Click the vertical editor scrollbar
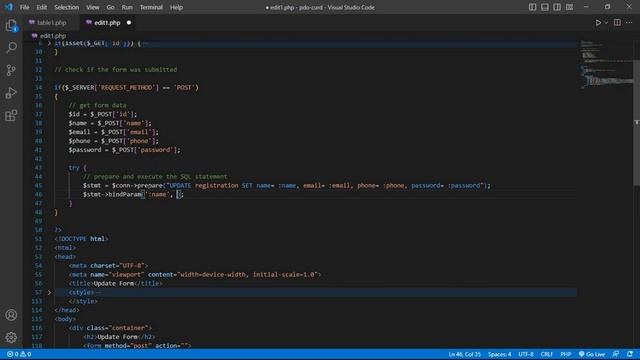This screenshot has height=360, width=640. point(636,122)
